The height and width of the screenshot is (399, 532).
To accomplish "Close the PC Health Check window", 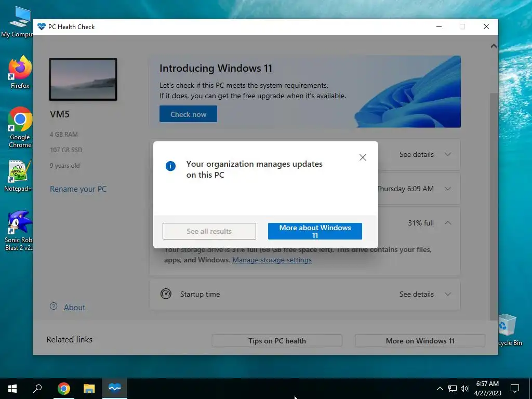I will coord(486,27).
